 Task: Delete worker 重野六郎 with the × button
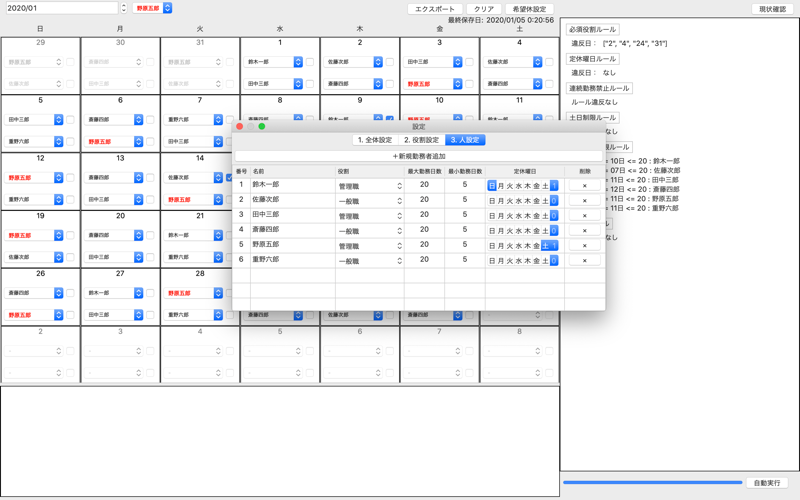[x=584, y=260]
